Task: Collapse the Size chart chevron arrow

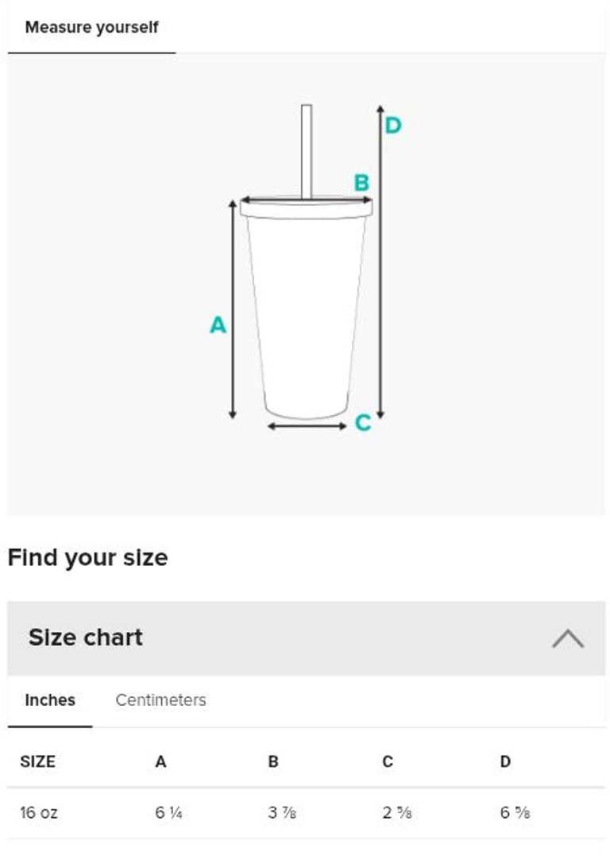Action: tap(567, 638)
